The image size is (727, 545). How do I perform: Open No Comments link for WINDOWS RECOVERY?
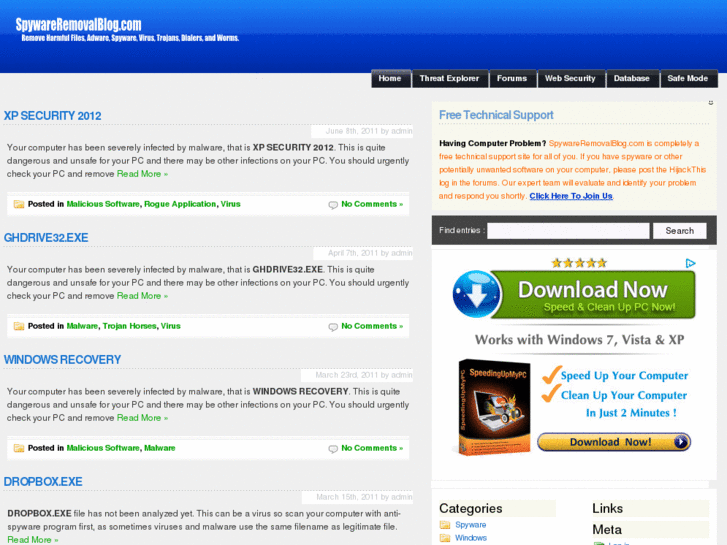point(372,448)
